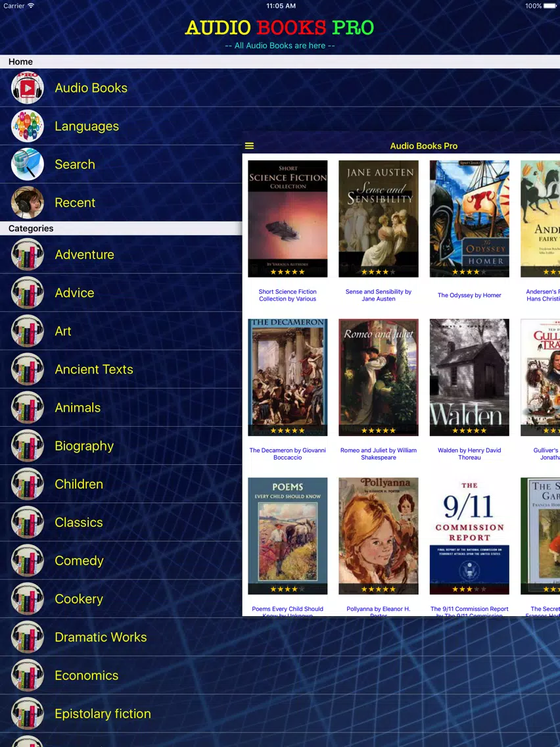560x747 pixels.
Task: Open Gulliver's Travels book cover
Action: coord(540,377)
